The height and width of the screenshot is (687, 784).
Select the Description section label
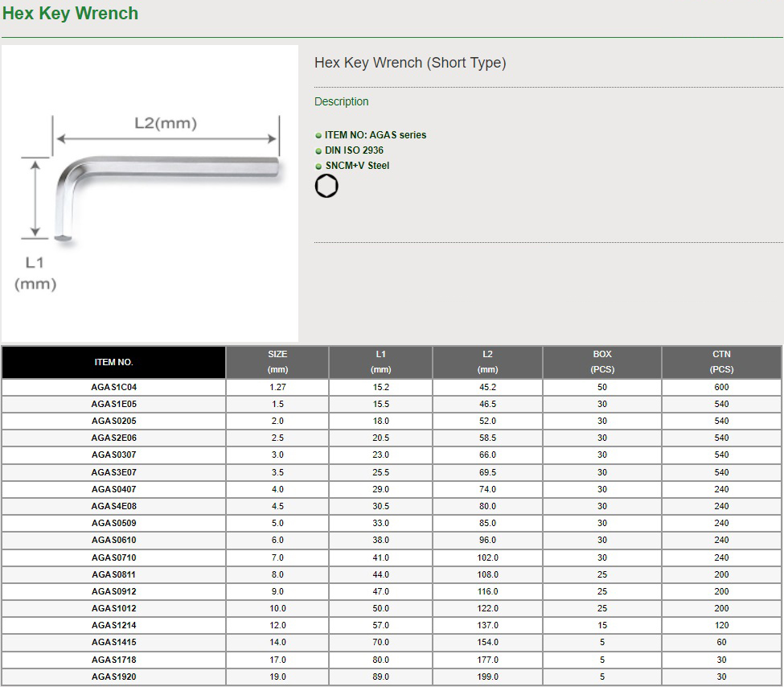click(341, 102)
